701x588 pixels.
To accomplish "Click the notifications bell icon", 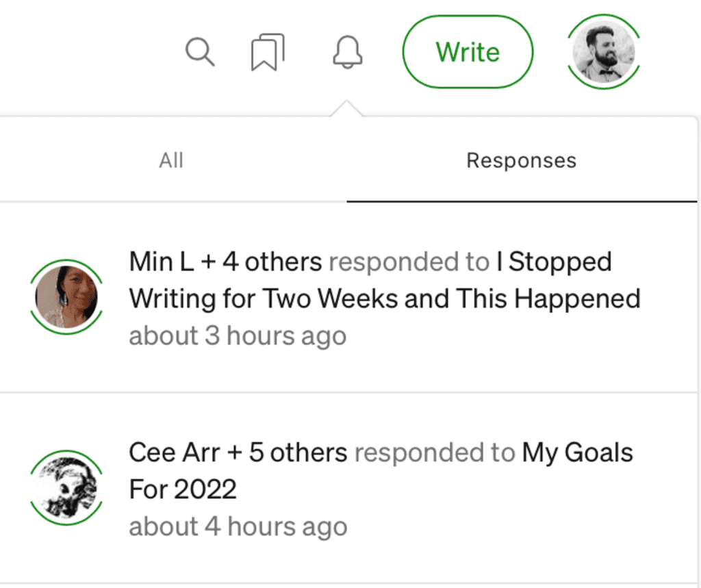I will (347, 52).
